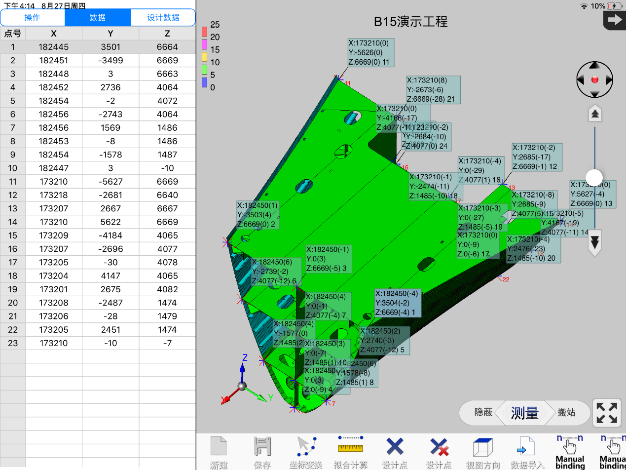Select the 测量 mode segment

coord(524,413)
